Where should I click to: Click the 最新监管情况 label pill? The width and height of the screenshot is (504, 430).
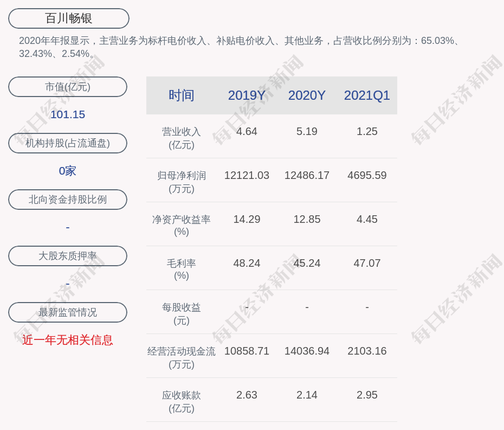click(68, 312)
